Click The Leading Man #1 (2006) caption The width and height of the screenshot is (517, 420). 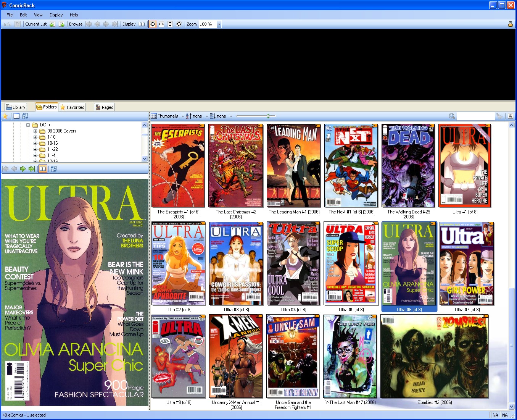tap(294, 212)
